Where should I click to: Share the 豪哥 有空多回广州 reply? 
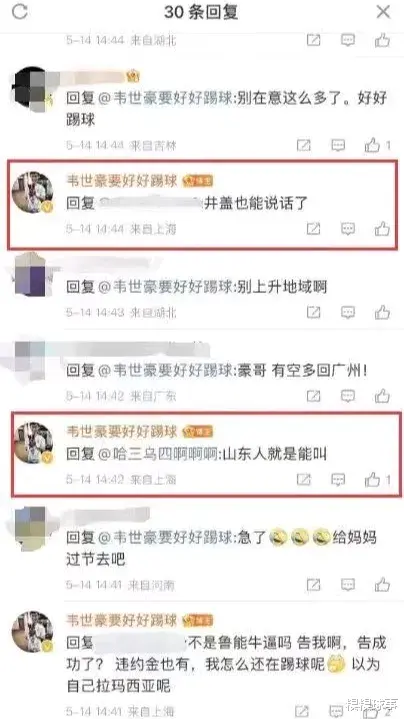pos(314,396)
